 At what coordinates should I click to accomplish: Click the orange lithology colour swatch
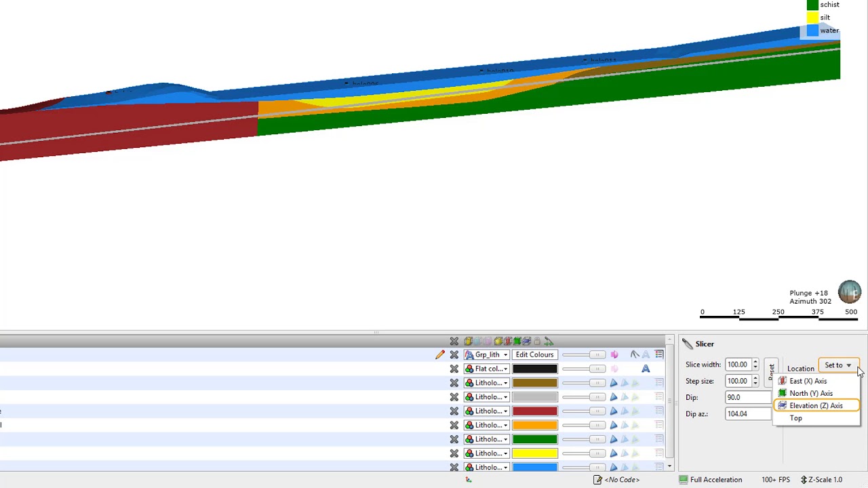[534, 425]
